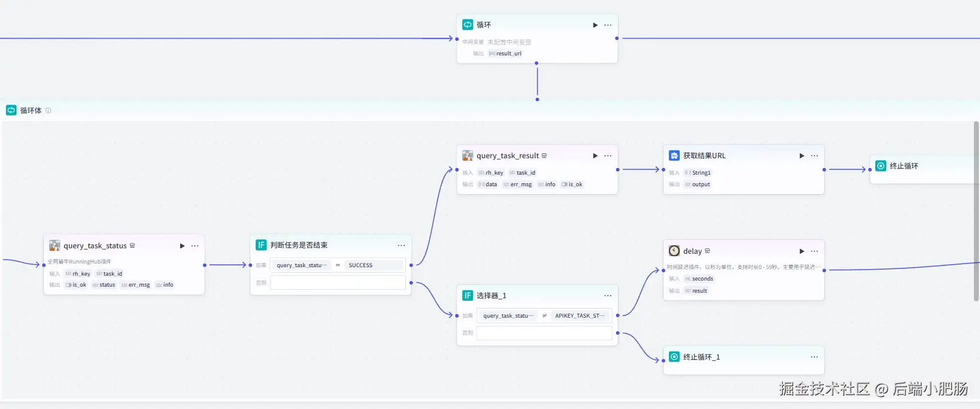Click rh_key input of query_task_status
Screen dimensions: 980x409
pyautogui.click(x=78, y=274)
